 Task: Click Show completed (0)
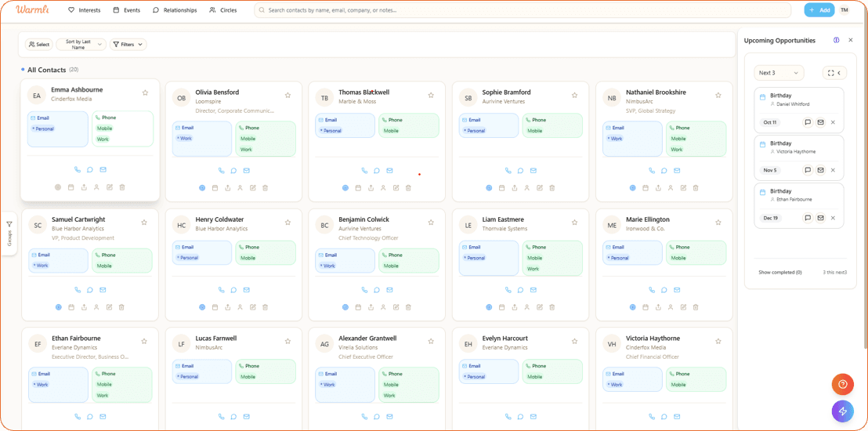pos(780,273)
